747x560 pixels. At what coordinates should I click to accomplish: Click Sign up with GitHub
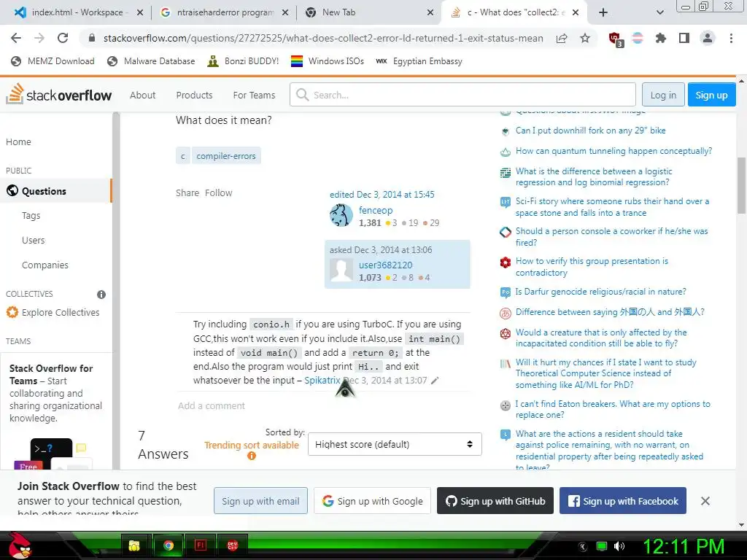tap(495, 501)
